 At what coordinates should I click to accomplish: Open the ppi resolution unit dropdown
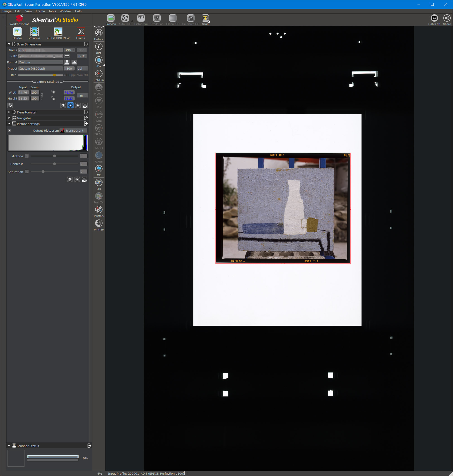(82, 69)
